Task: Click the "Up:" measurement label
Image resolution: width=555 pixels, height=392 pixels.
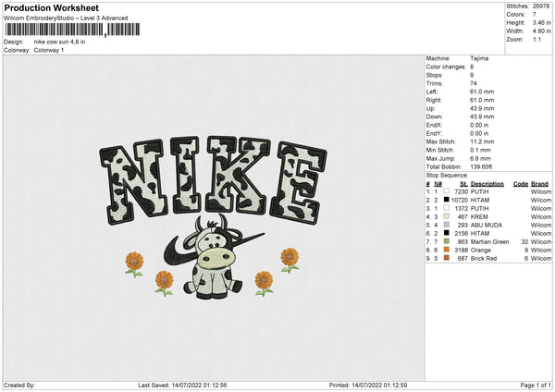Action: pos(430,108)
